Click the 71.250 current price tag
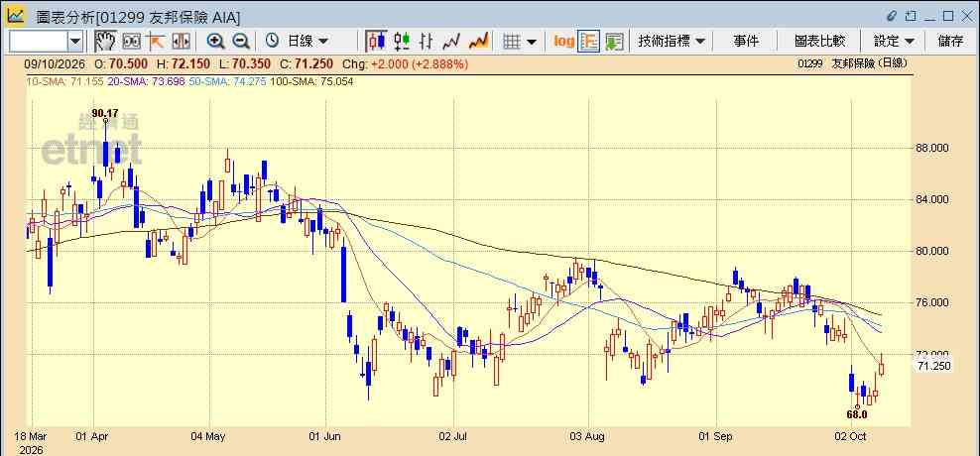 click(933, 366)
